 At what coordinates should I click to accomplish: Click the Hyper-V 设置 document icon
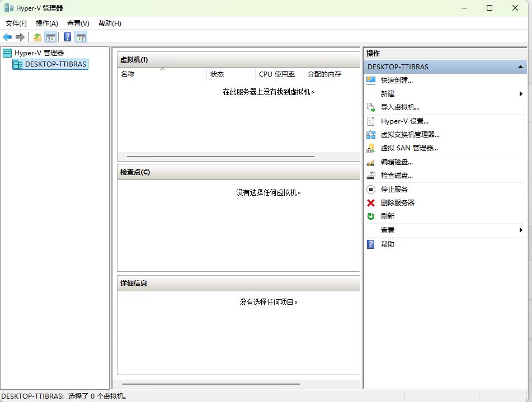(x=371, y=121)
